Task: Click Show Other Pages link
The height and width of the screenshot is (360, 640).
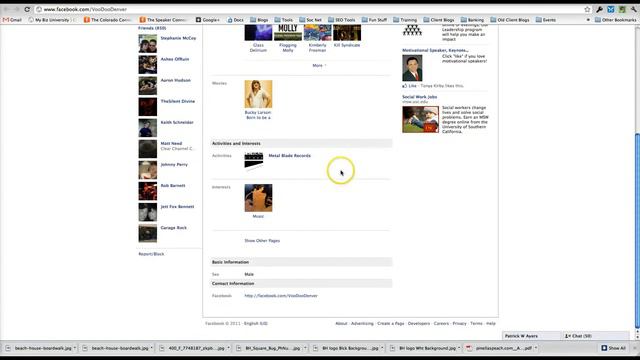Action: point(262,241)
